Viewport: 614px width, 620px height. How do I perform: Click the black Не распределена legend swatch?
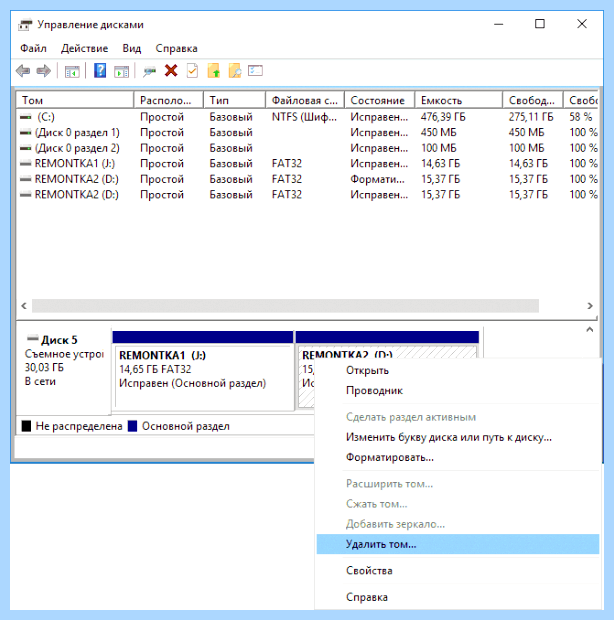[26, 426]
